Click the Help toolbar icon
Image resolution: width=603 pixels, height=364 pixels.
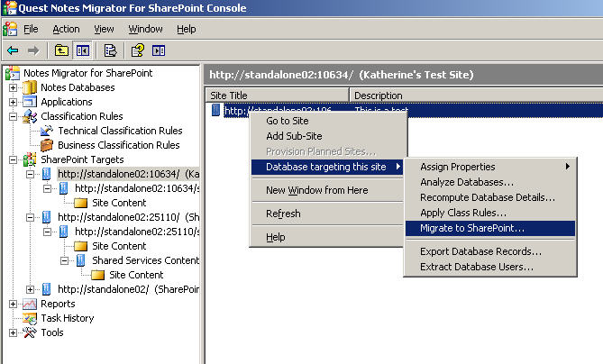pyautogui.click(x=139, y=50)
